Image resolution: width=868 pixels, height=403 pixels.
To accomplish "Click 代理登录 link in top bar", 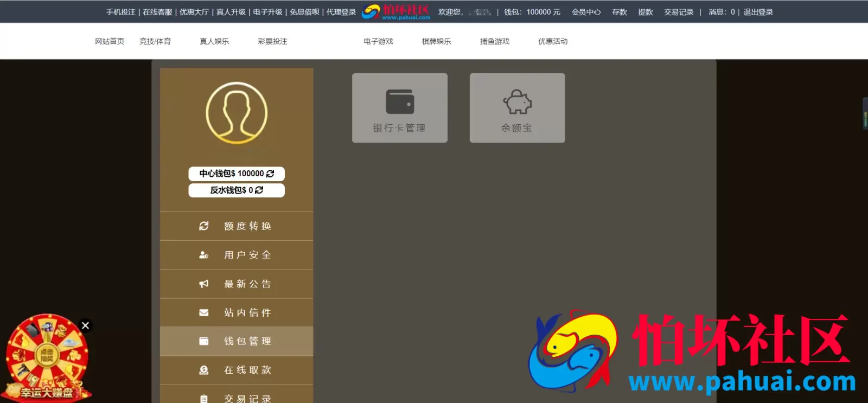I will coord(341,12).
